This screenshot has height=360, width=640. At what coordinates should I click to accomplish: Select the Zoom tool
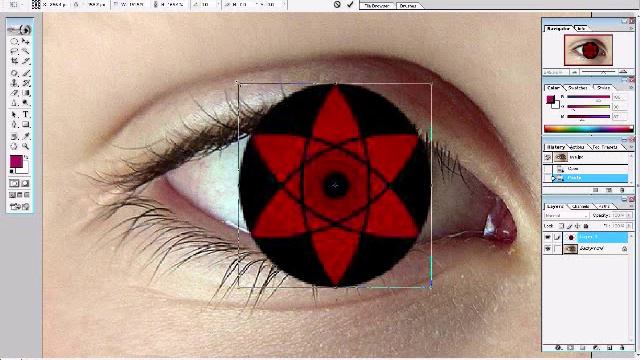[x=26, y=146]
